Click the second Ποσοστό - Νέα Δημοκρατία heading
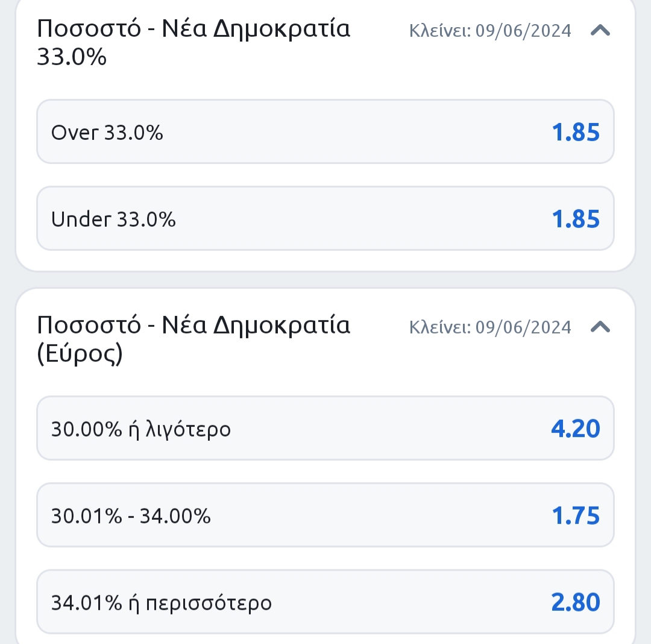 [193, 326]
